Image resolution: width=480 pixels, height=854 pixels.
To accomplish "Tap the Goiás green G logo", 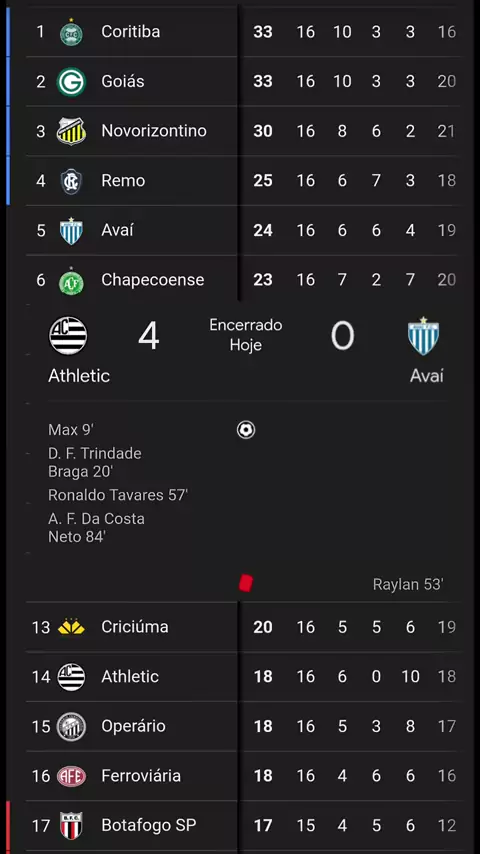I will click(71, 82).
